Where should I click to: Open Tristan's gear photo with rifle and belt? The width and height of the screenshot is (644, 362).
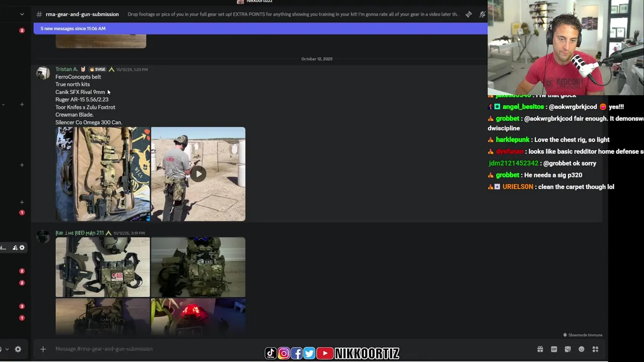tap(103, 174)
